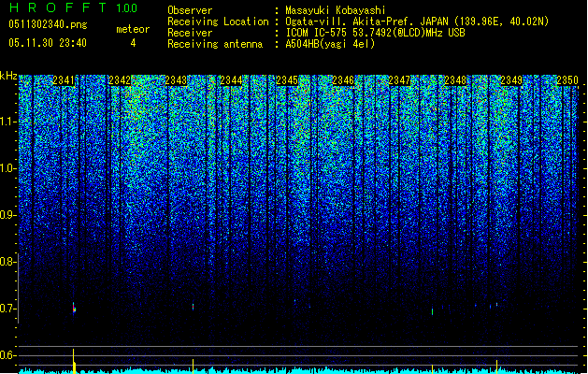Click the kHz axis unit label
This screenshot has height=374, width=588.
(8, 76)
